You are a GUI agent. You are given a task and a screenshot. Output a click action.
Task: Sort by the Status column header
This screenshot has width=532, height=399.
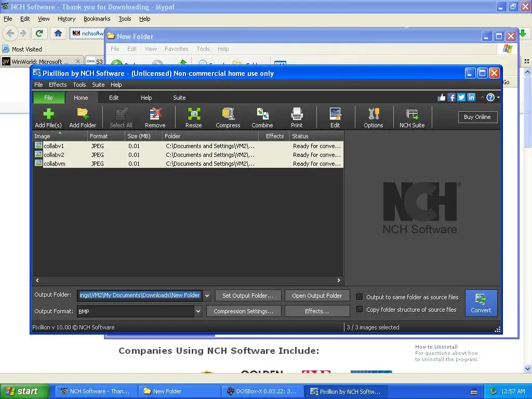pos(316,136)
